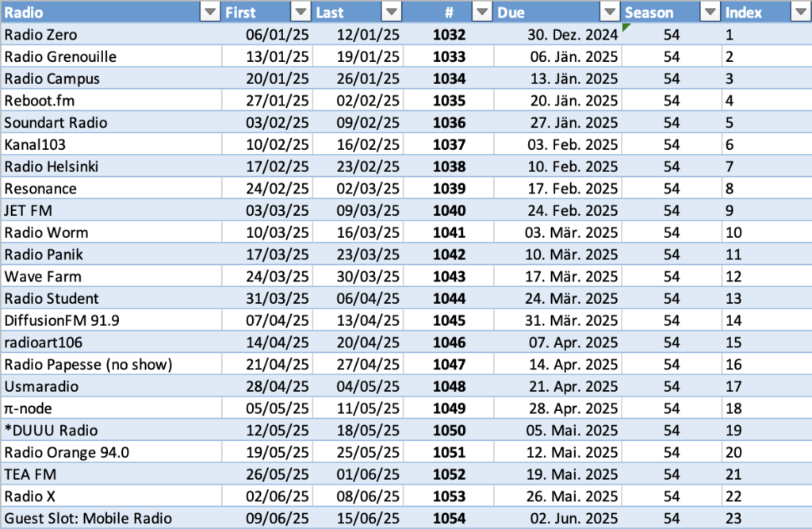Image resolution: width=812 pixels, height=529 pixels.
Task: Open the First column filter dropdown
Action: point(301,12)
